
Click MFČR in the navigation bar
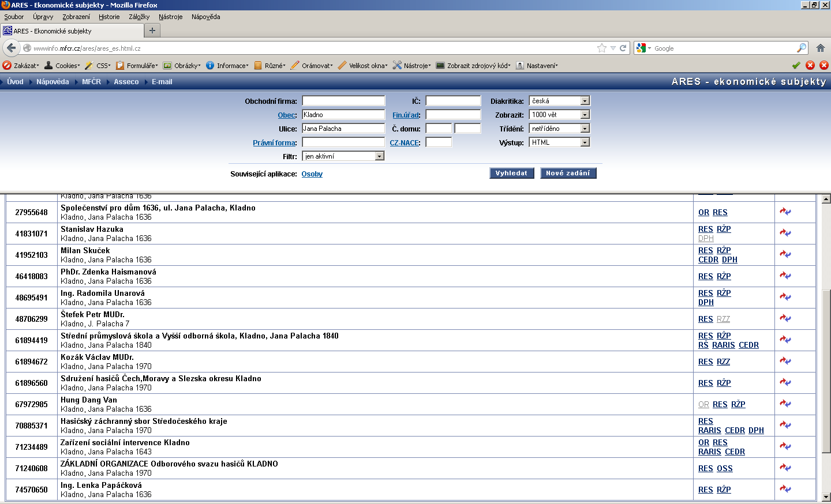[91, 82]
